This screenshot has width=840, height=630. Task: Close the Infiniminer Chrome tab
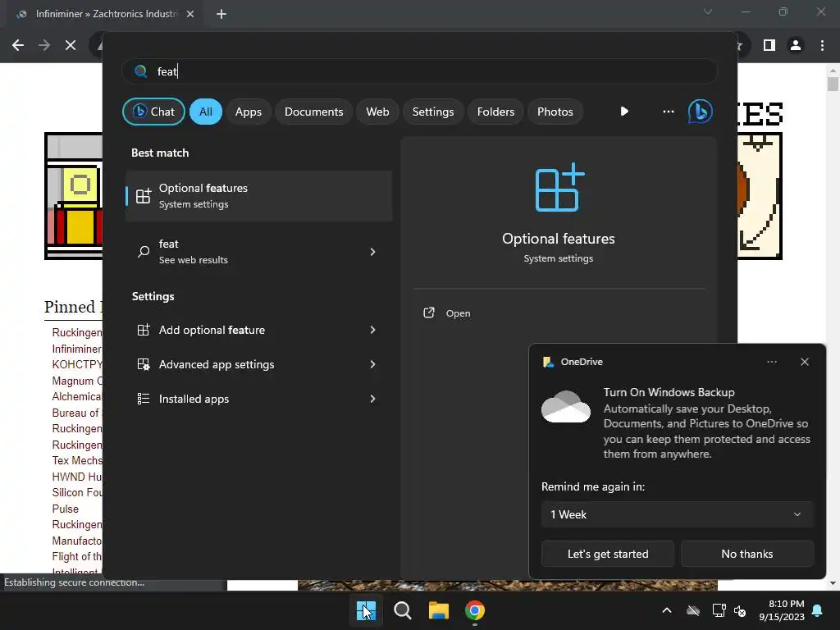click(x=190, y=14)
